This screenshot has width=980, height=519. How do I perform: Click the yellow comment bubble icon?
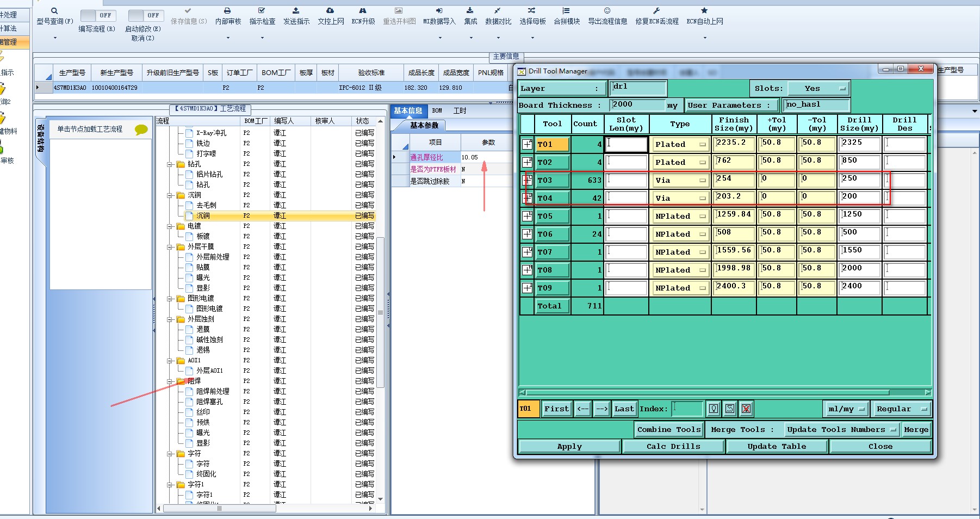click(141, 129)
